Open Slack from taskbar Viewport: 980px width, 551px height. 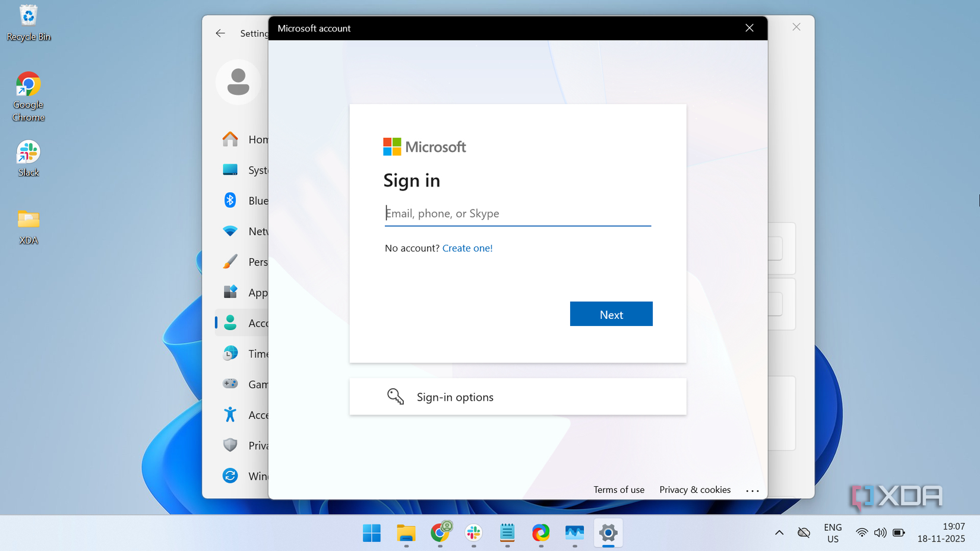click(473, 533)
